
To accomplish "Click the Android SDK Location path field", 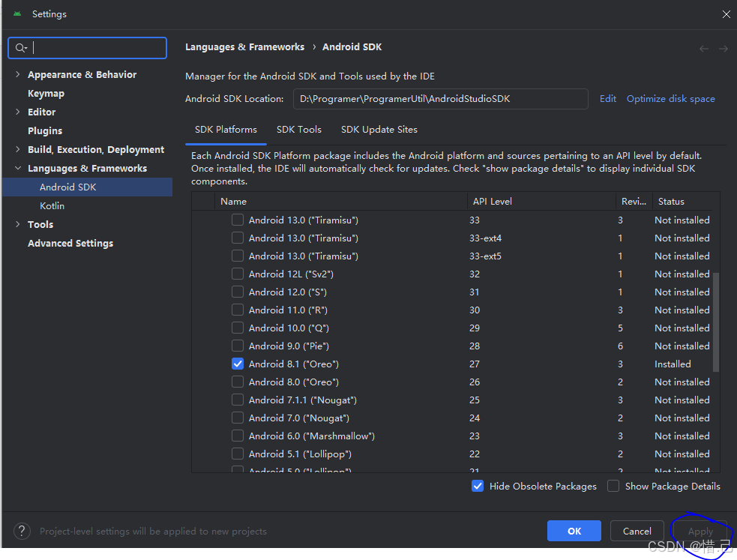I will coord(440,99).
